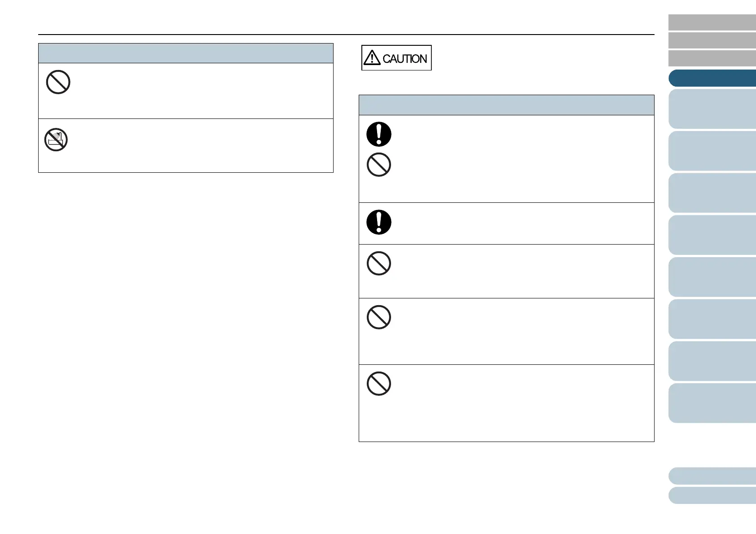756x534 pixels.
Task: Click the prohibition icon in the right table's third row
Action: pos(379,263)
